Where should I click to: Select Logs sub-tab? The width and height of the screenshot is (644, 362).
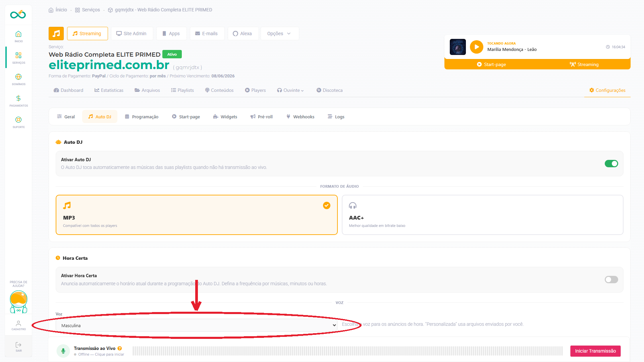pos(336,117)
